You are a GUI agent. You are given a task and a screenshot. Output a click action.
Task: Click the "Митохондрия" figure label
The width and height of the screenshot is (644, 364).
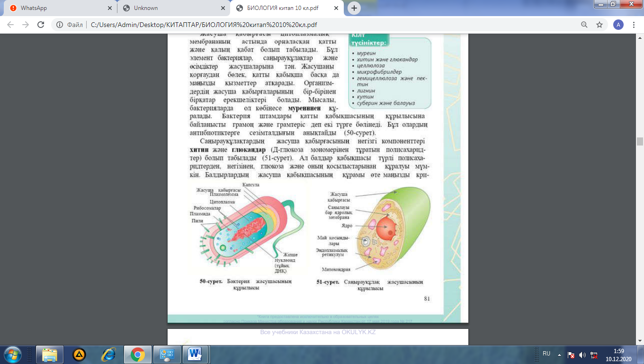(x=336, y=269)
